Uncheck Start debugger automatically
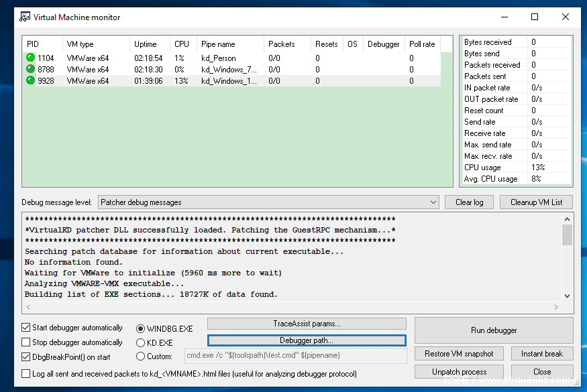 tap(26, 328)
